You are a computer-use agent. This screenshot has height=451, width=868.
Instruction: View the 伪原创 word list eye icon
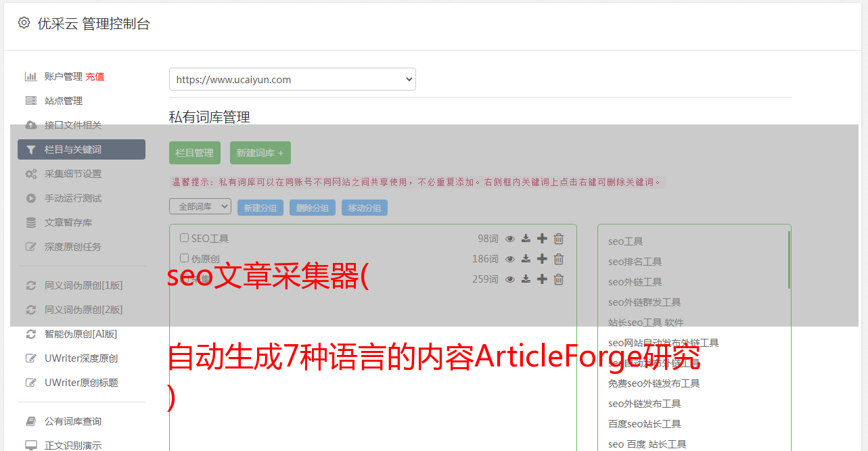(510, 259)
